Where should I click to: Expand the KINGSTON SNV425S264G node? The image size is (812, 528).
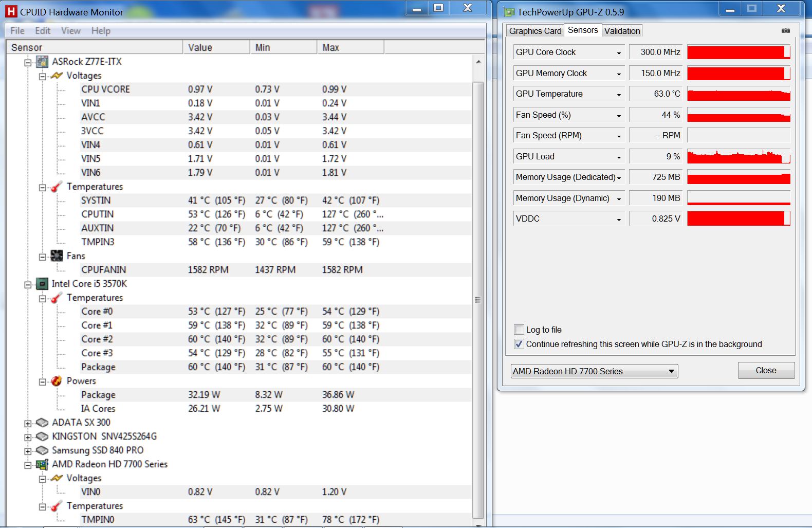(x=28, y=437)
